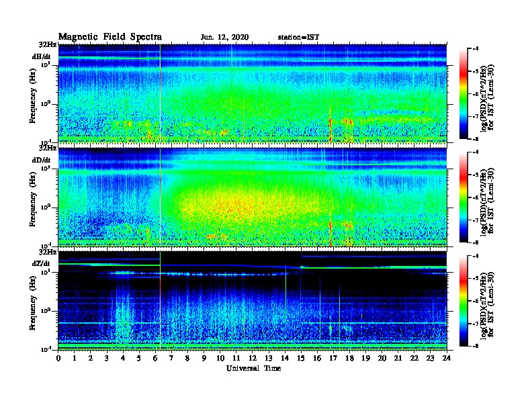Click hour tick label "21" on time axis
This screenshot has height=411, width=532.
(x=398, y=359)
